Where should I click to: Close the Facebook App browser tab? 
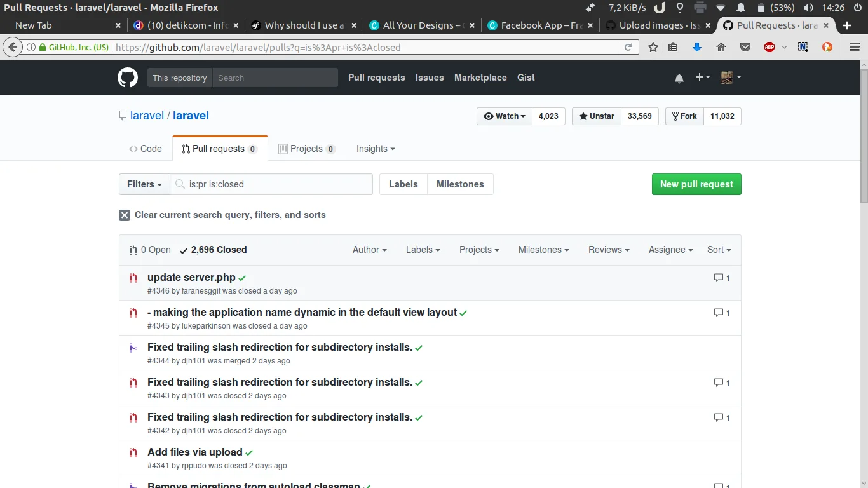pyautogui.click(x=590, y=25)
